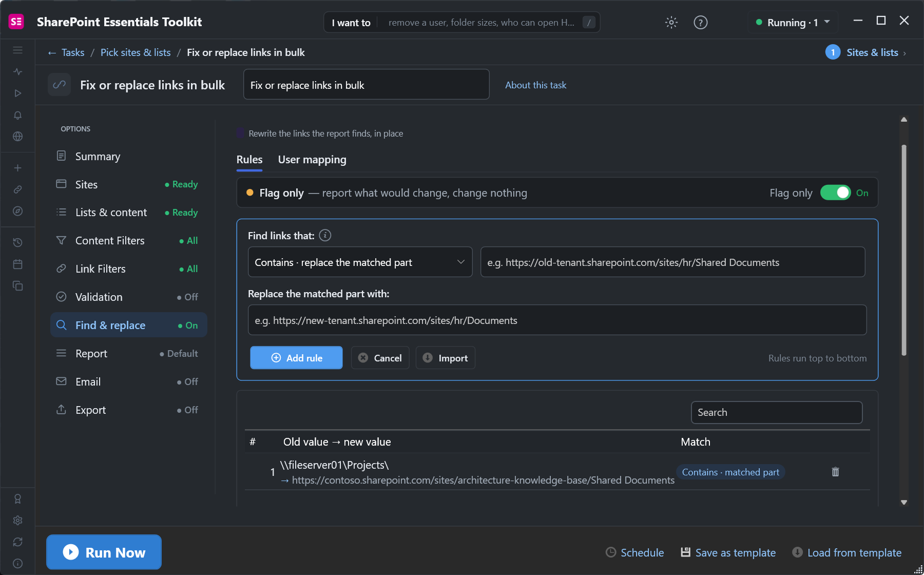
Task: Open the Email option
Action: pyautogui.click(x=129, y=381)
